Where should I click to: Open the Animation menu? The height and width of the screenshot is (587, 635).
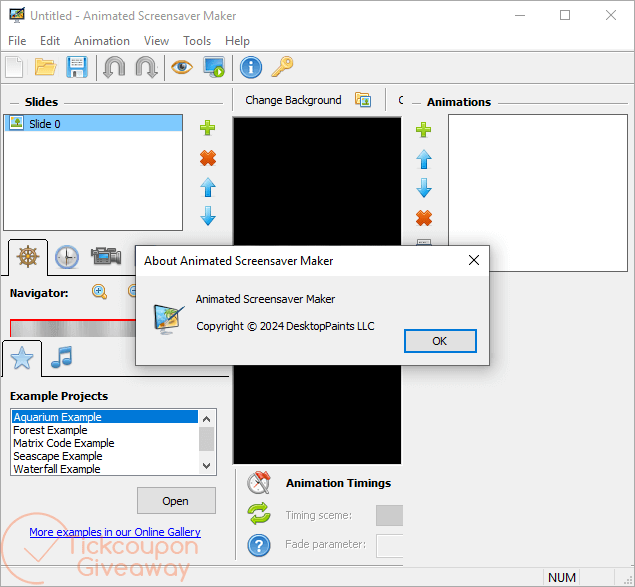[x=102, y=41]
